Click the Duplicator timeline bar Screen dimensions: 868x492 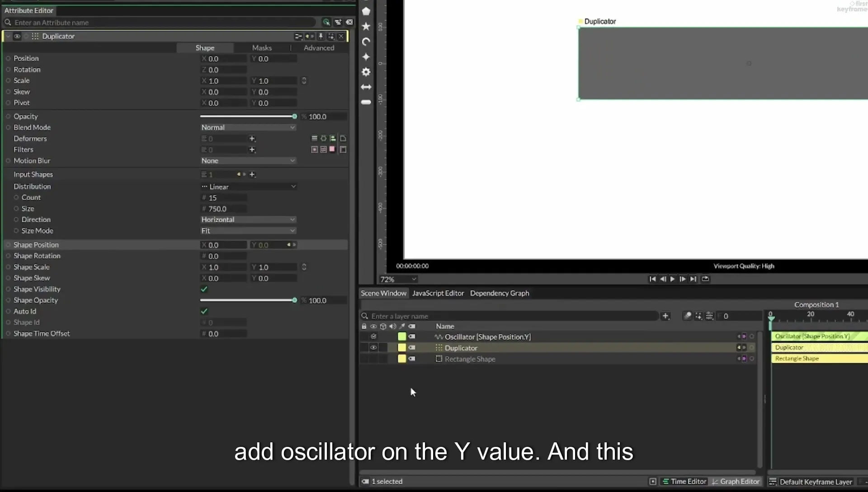820,348
